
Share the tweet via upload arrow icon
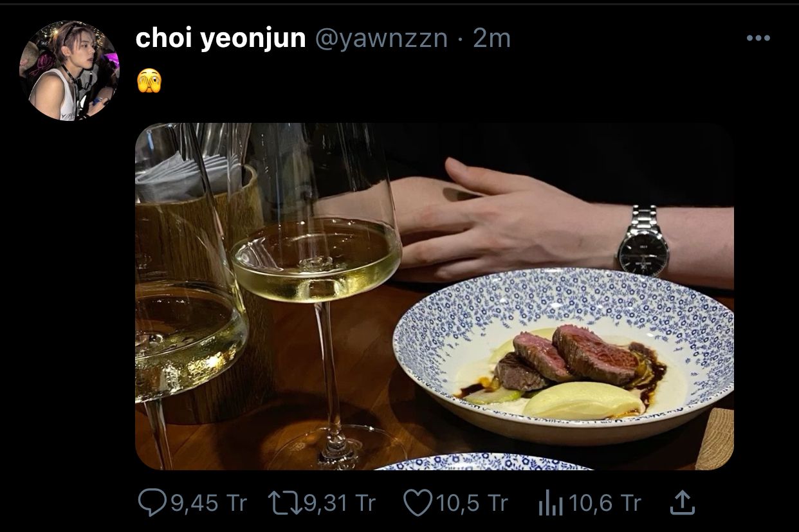click(683, 502)
